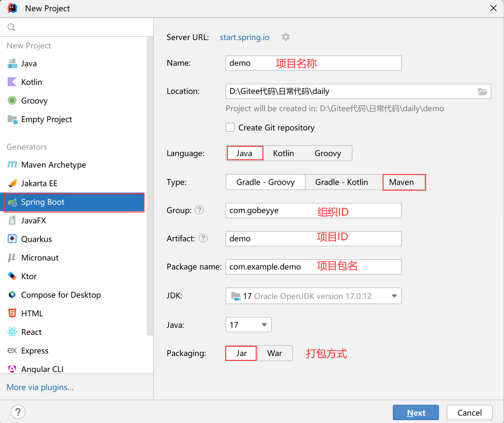Select Groovy as the language
Image resolution: width=504 pixels, height=423 pixels.
(x=328, y=153)
